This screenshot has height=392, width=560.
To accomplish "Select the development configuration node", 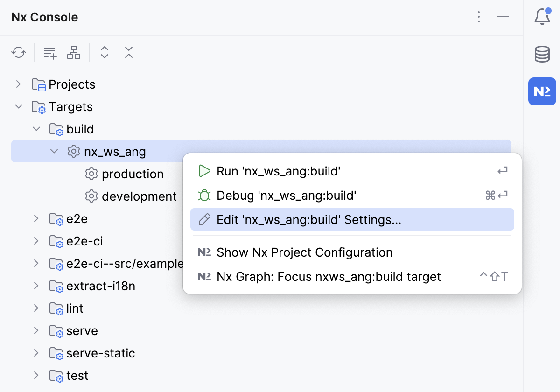I will pyautogui.click(x=139, y=196).
